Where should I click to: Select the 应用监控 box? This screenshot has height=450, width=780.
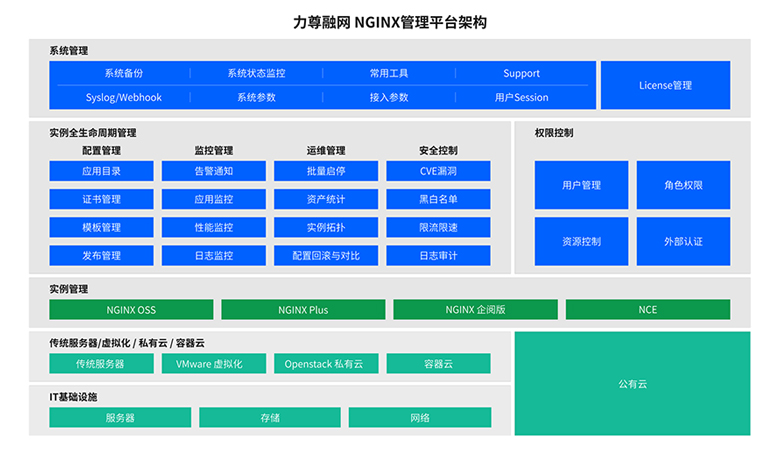click(x=214, y=199)
